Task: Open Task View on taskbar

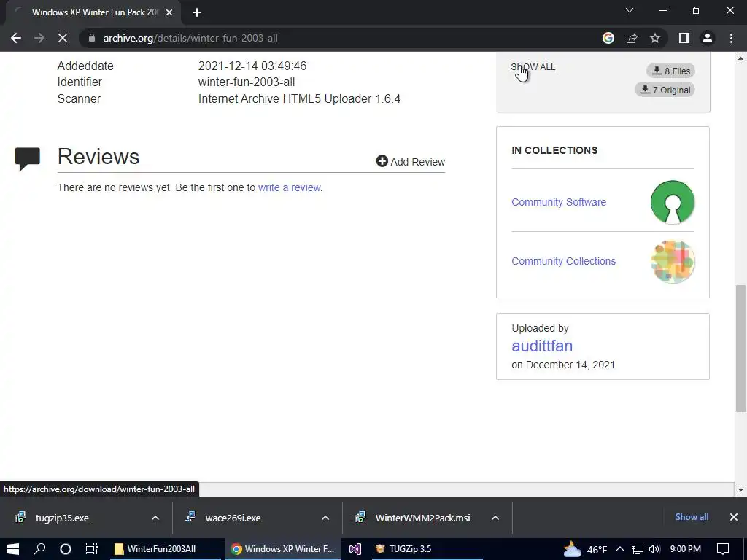Action: coord(91,549)
